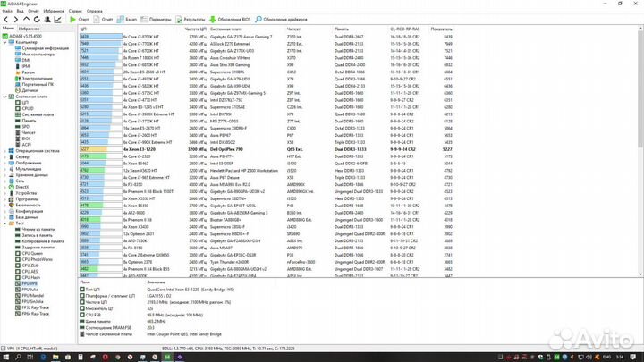The height and width of the screenshot is (362, 644).
Task: Select the 6x Core i7-8700K HT row
Action: (267, 37)
